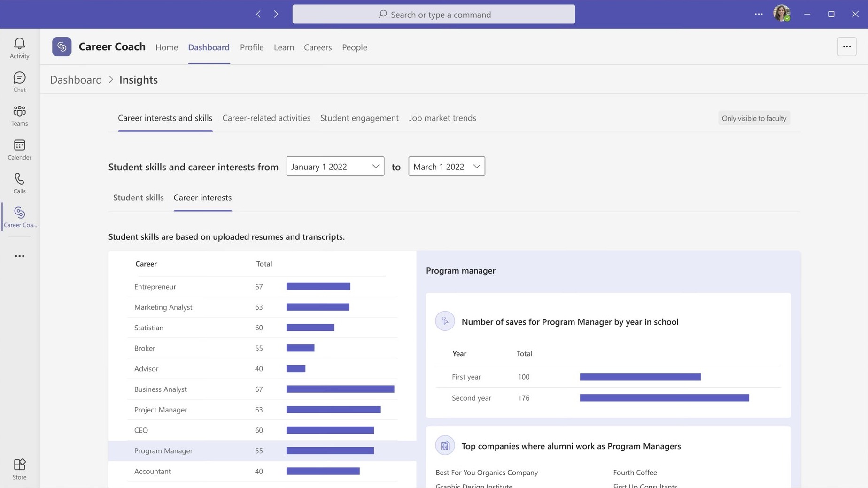Image resolution: width=868 pixels, height=488 pixels.
Task: Click the Dashboard breadcrumb link
Action: coord(76,79)
